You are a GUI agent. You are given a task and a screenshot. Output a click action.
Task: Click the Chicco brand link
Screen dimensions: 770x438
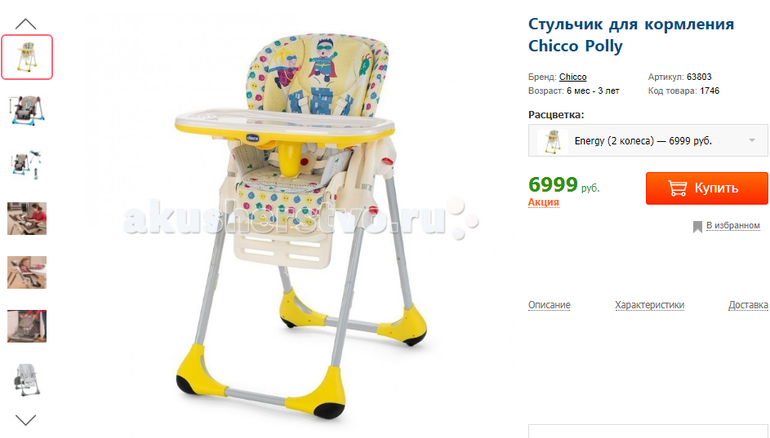[x=573, y=77]
